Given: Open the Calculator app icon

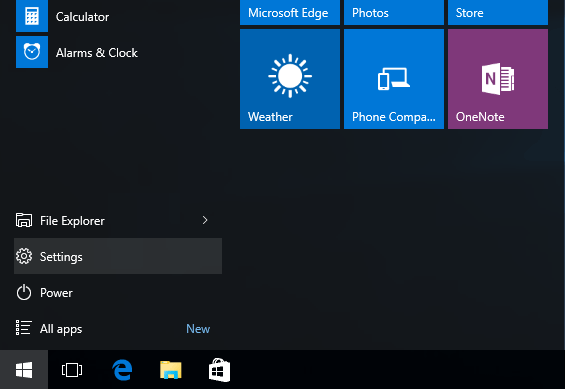Looking at the screenshot, I should (32, 16).
